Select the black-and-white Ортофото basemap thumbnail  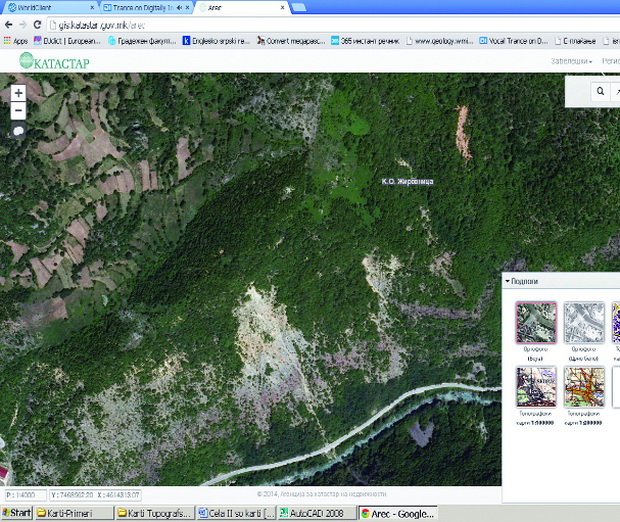click(584, 322)
